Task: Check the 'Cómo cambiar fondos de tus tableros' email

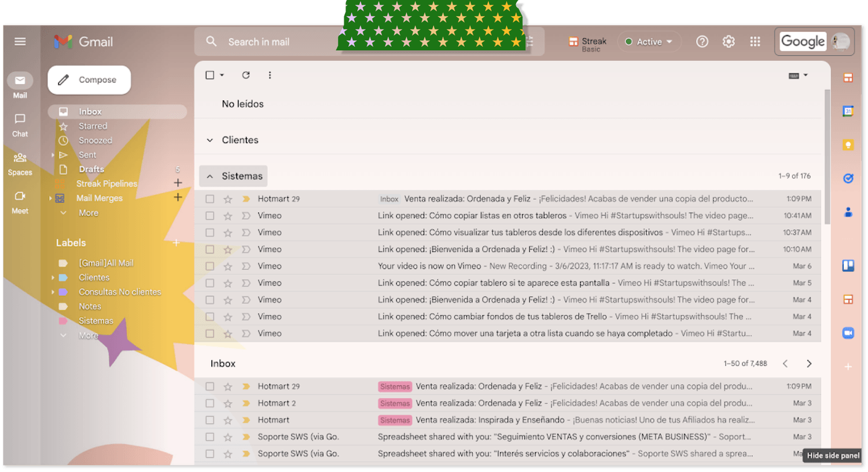Action: pos(209,317)
